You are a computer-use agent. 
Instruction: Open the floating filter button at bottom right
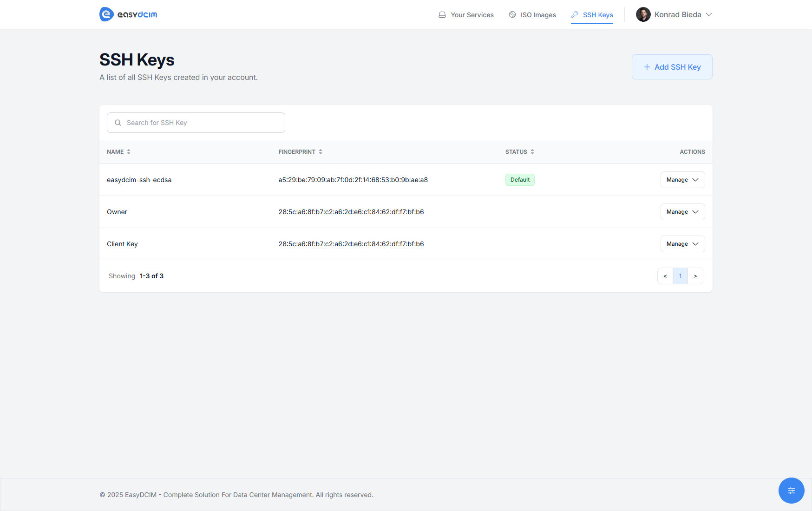pyautogui.click(x=791, y=491)
